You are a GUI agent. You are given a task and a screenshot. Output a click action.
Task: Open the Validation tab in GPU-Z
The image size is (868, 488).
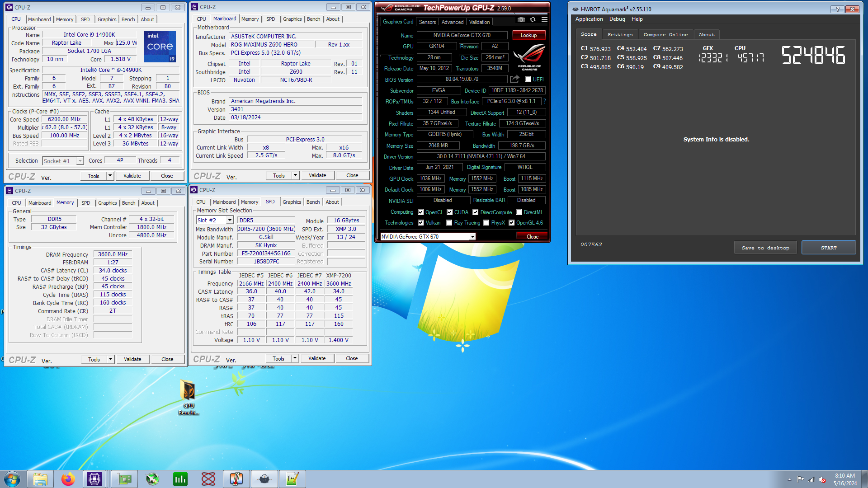[x=479, y=22]
